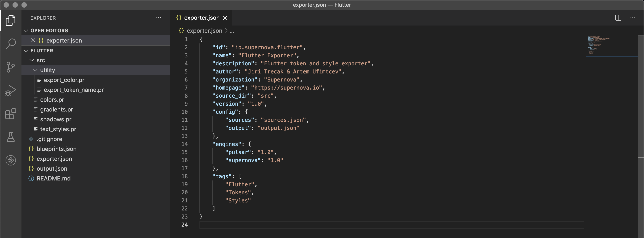The height and width of the screenshot is (238, 644).
Task: Click the "author" key on line 5
Action: click(x=225, y=72)
